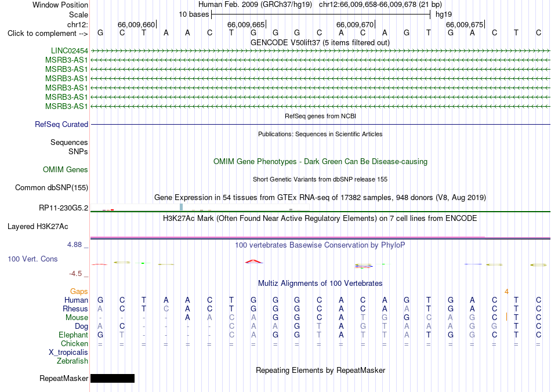Click the orange gap count 4
The image size is (551, 392).
coord(506,292)
